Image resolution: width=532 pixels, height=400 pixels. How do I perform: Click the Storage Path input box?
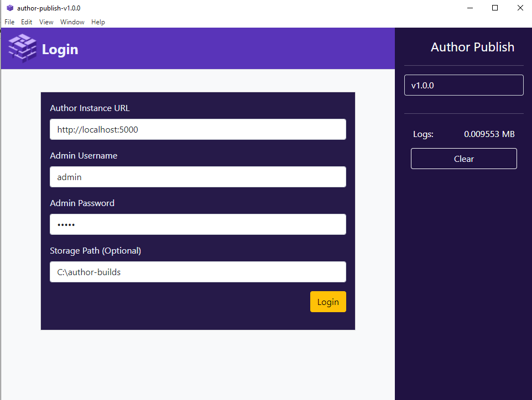pos(198,272)
